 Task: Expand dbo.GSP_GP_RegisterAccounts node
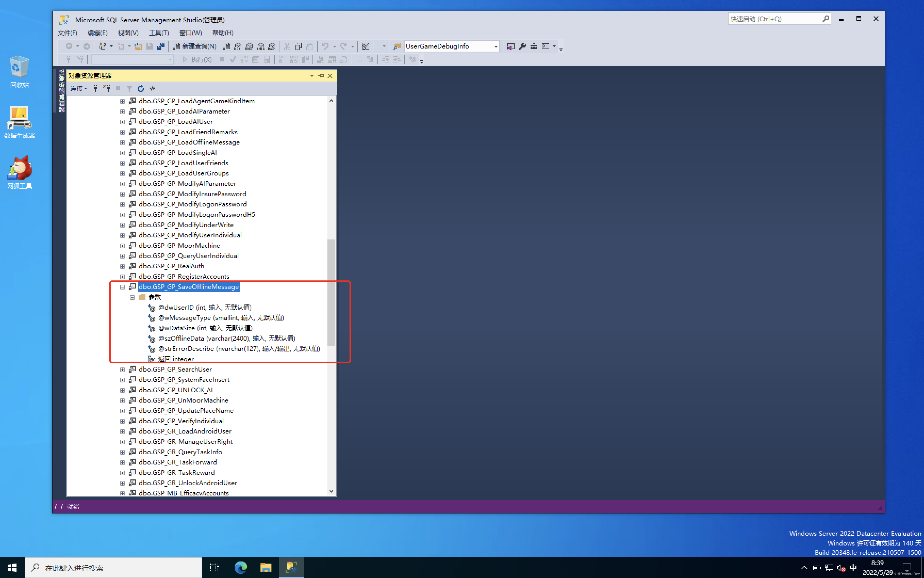tap(122, 276)
